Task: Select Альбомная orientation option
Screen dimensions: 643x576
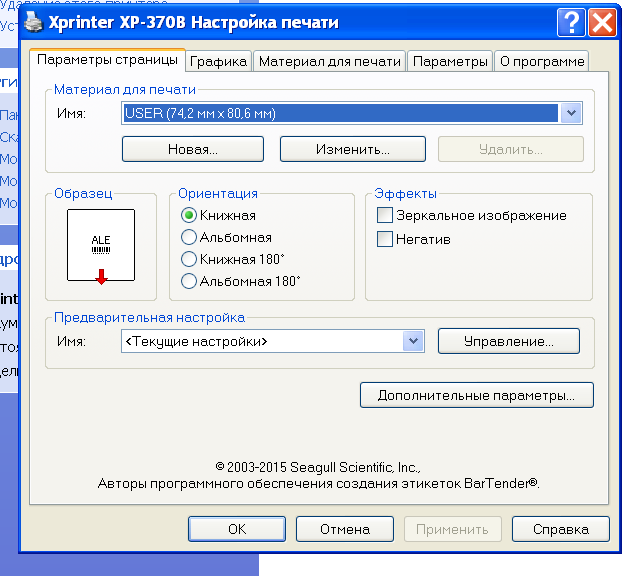Action: 188,237
